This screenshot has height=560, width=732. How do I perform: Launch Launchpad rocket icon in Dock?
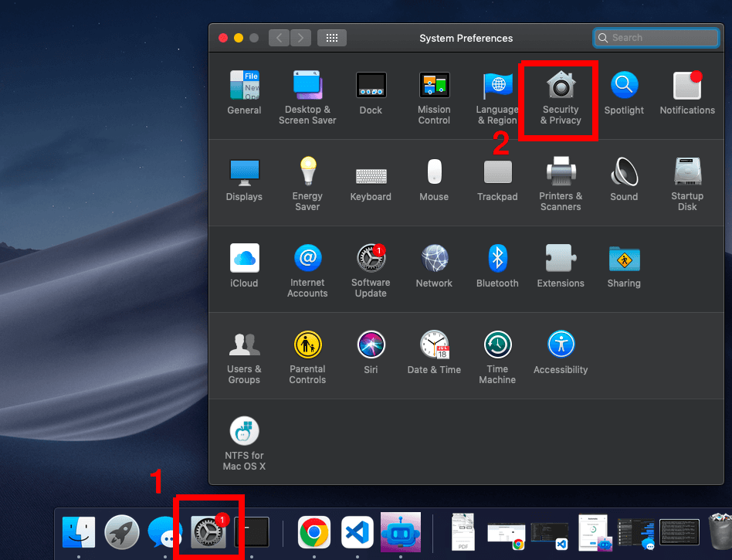(x=122, y=532)
